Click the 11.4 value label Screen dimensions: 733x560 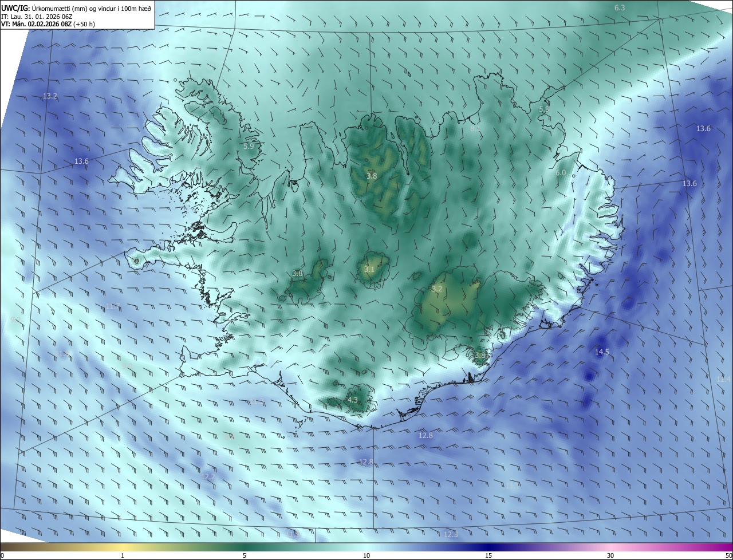tap(723, 379)
